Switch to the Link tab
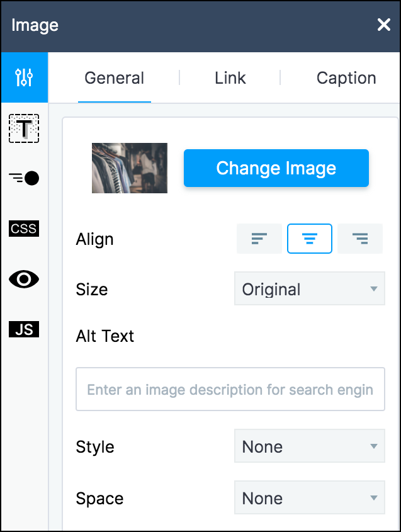This screenshot has height=532, width=401. click(x=230, y=78)
